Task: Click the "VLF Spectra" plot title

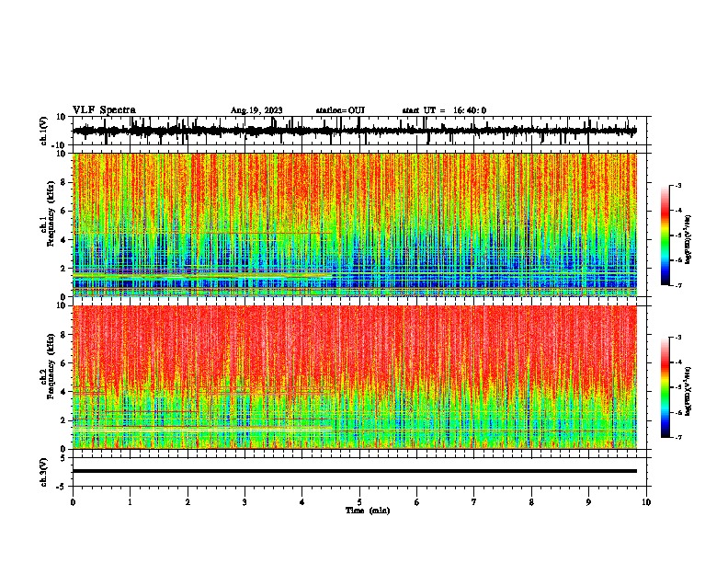Action: point(104,110)
